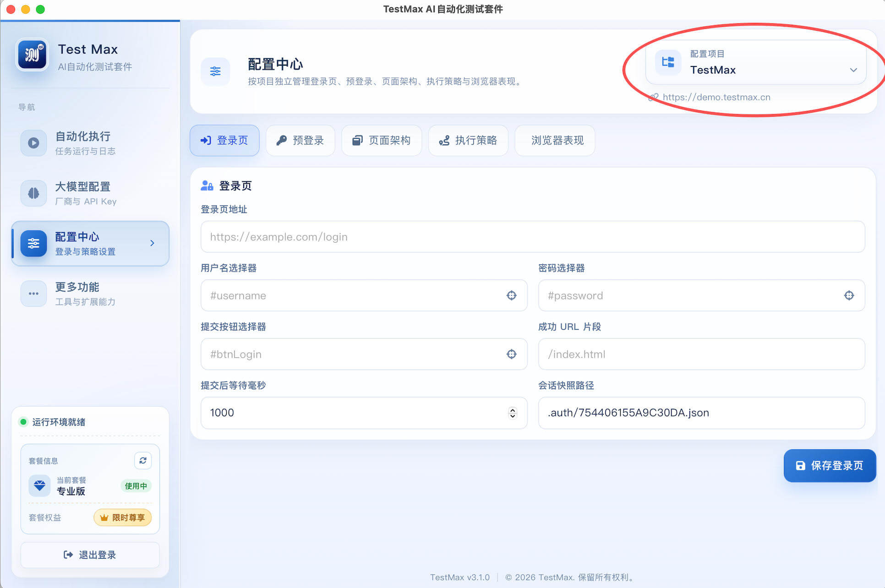Adjust 提交后等待毫秒 value with the stepper arrows
885x588 pixels.
point(513,413)
